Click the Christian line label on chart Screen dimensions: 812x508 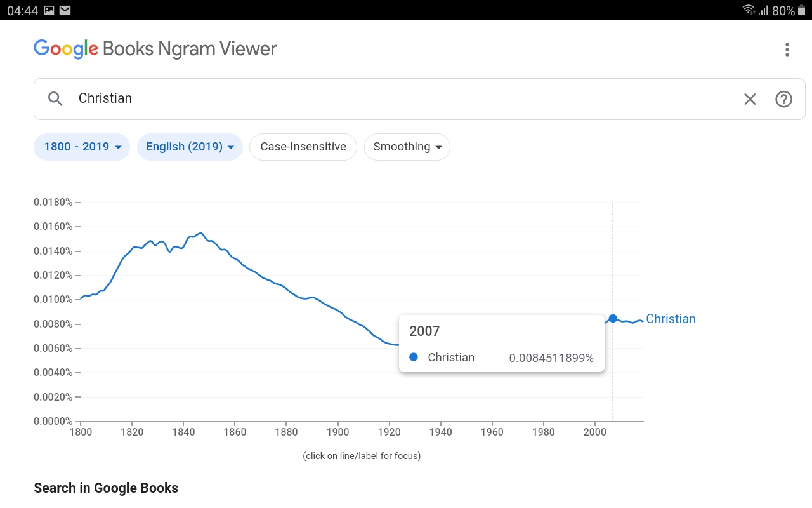tap(671, 319)
